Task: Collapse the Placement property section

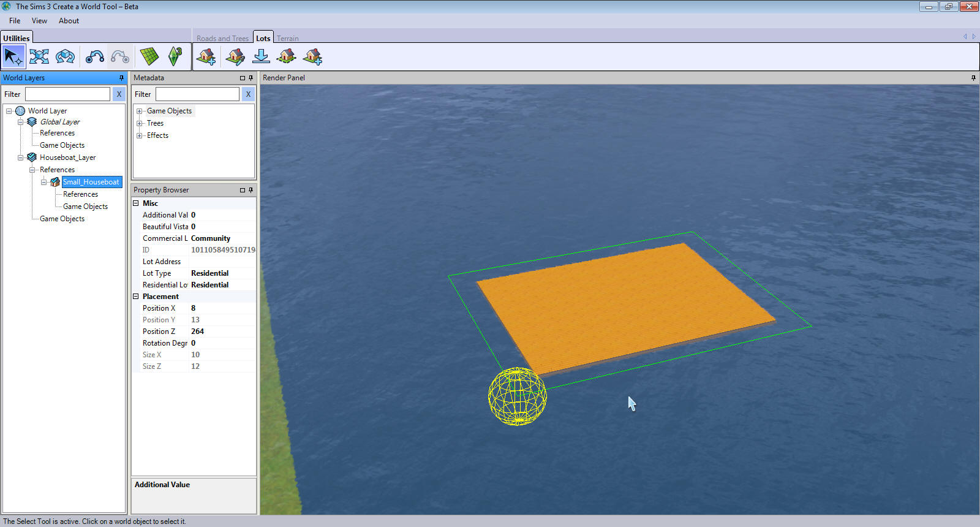Action: 136,297
